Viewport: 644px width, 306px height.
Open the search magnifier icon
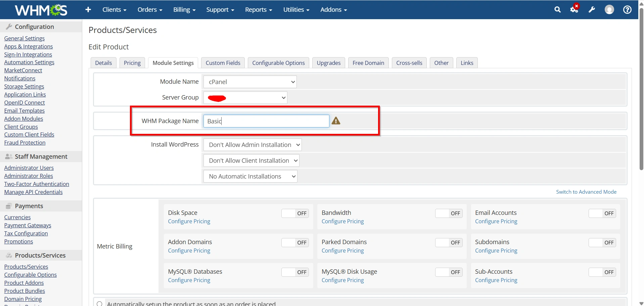click(557, 10)
